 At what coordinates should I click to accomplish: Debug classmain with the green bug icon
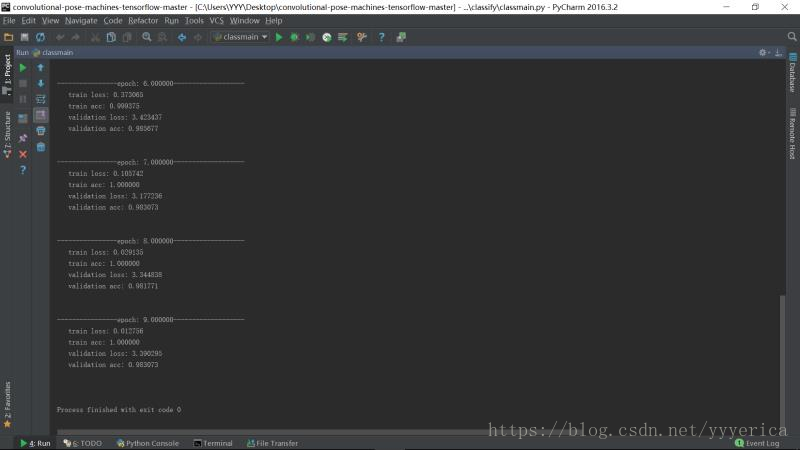click(x=294, y=37)
